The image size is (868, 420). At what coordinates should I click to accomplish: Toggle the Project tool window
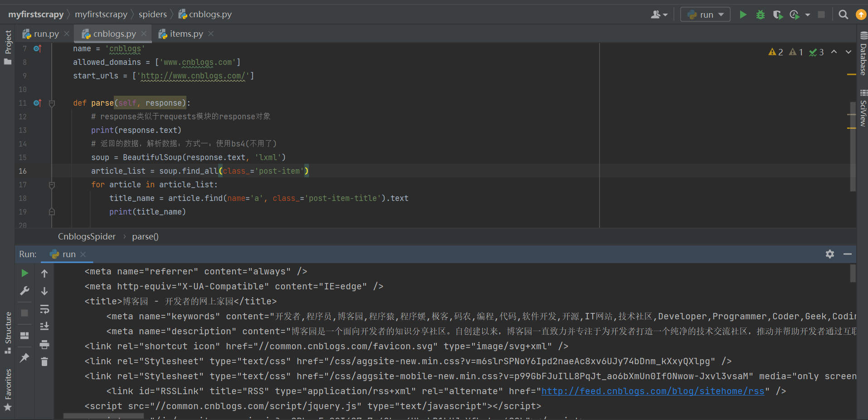point(8,47)
